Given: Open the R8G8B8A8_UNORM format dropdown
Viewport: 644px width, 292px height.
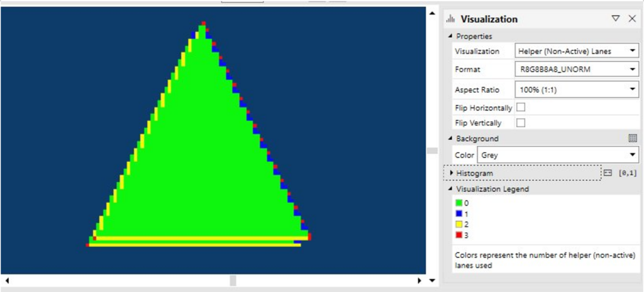Looking at the screenshot, I should [x=577, y=70].
